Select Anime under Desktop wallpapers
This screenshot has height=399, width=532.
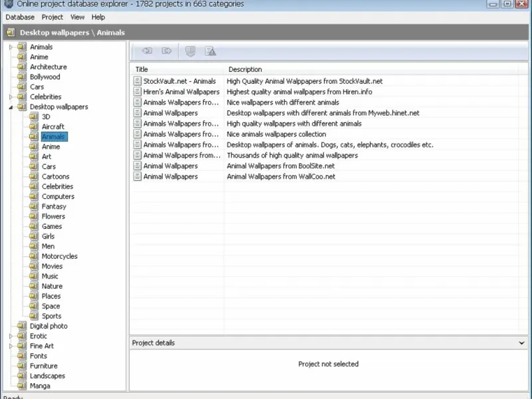51,146
